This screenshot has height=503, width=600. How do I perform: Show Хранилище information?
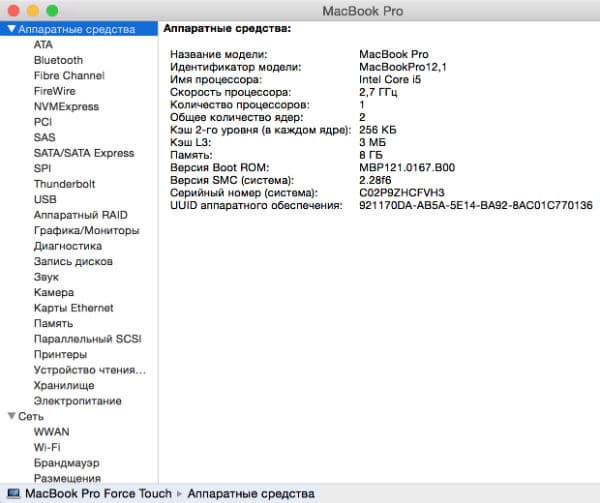(x=64, y=385)
